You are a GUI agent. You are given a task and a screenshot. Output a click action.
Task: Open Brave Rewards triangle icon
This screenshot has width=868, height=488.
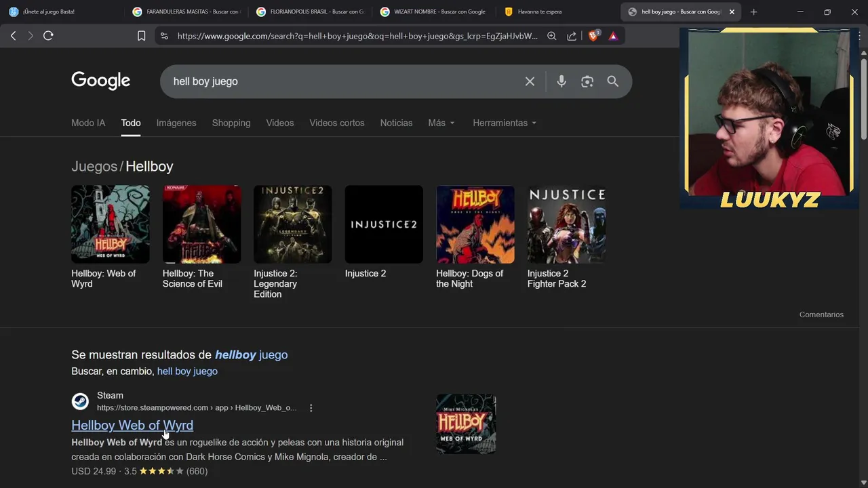(613, 36)
